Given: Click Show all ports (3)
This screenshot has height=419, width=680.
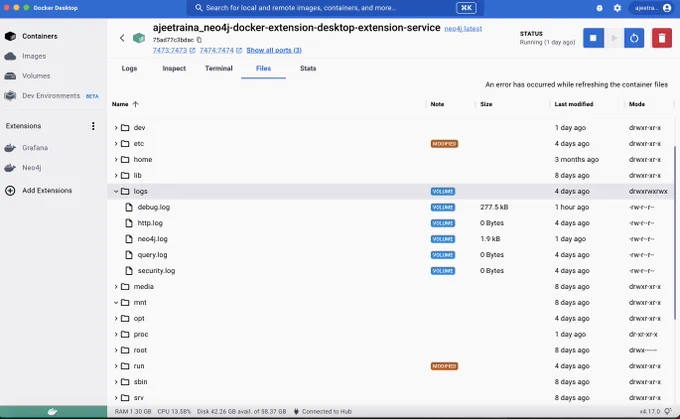Looking at the screenshot, I should (x=274, y=50).
